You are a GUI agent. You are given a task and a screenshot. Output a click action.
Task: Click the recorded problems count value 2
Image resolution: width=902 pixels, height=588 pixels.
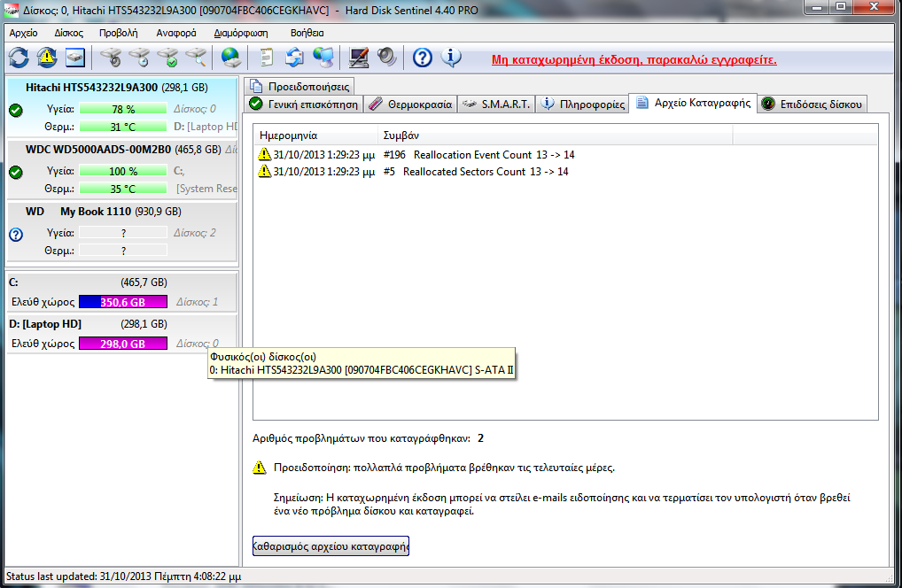480,438
